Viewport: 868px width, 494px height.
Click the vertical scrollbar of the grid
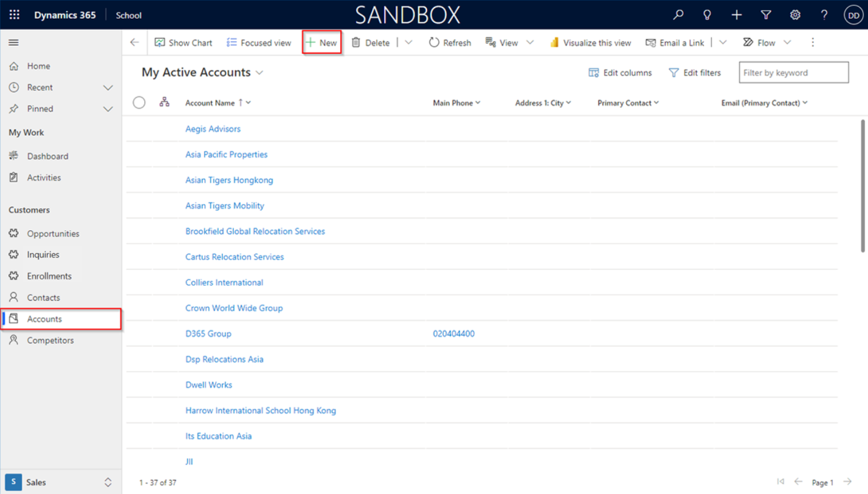[863, 186]
